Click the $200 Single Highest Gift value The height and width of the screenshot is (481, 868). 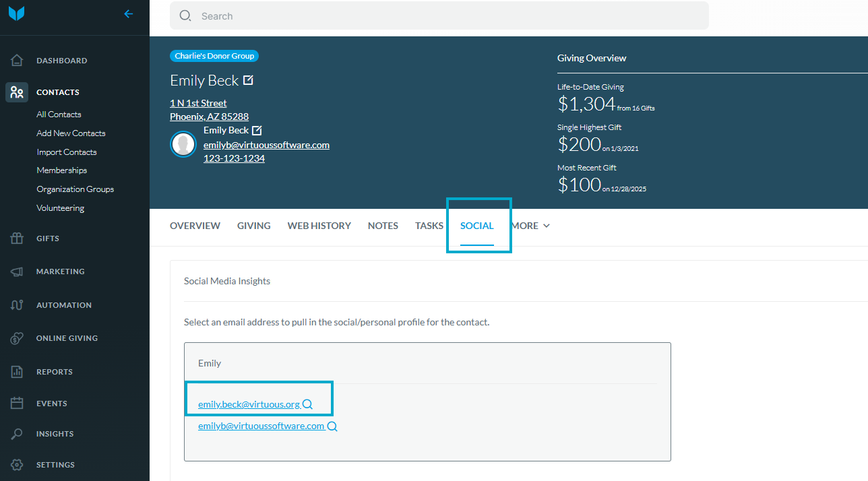tap(579, 144)
